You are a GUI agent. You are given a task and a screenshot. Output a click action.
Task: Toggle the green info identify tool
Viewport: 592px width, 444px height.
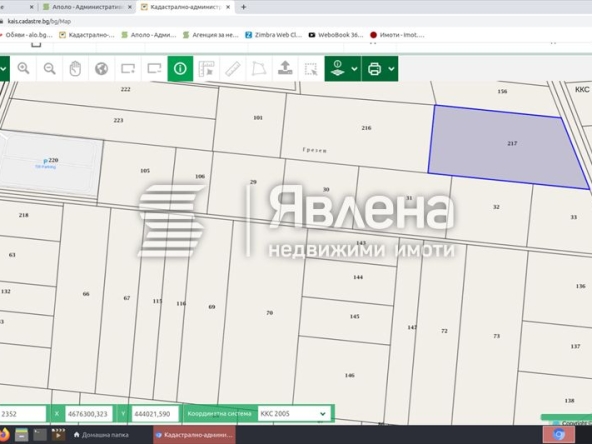pyautogui.click(x=180, y=69)
